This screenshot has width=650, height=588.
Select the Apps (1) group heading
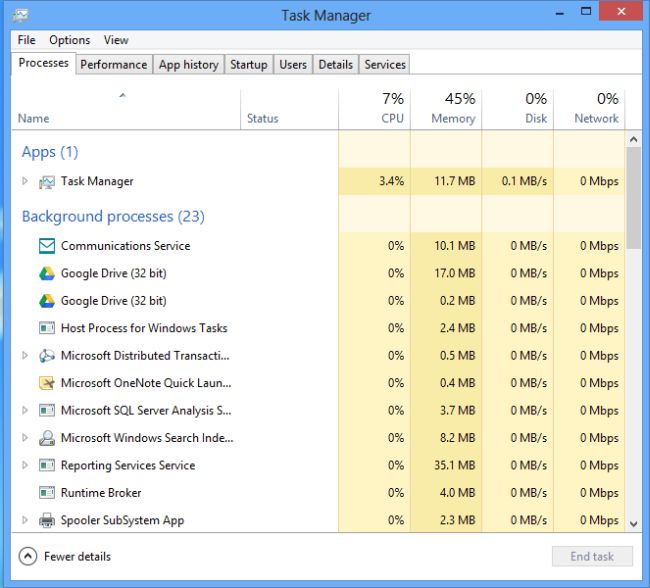50,152
